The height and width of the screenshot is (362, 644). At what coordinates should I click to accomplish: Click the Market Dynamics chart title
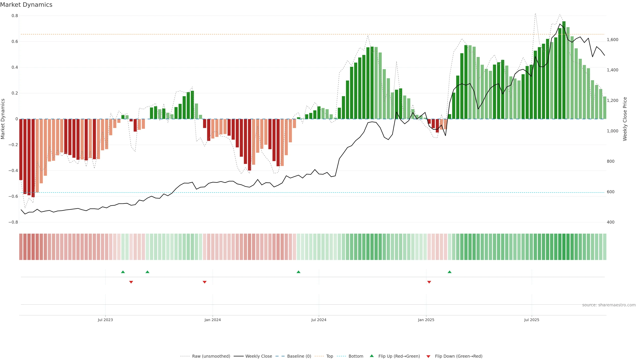pyautogui.click(x=26, y=5)
